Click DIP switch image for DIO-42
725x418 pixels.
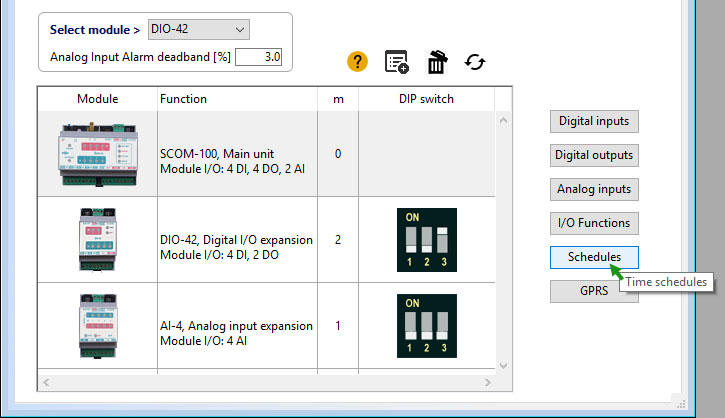427,240
